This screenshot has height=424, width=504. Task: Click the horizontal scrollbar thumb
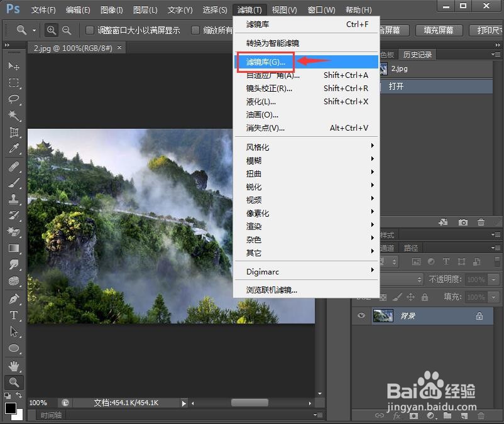(249, 403)
